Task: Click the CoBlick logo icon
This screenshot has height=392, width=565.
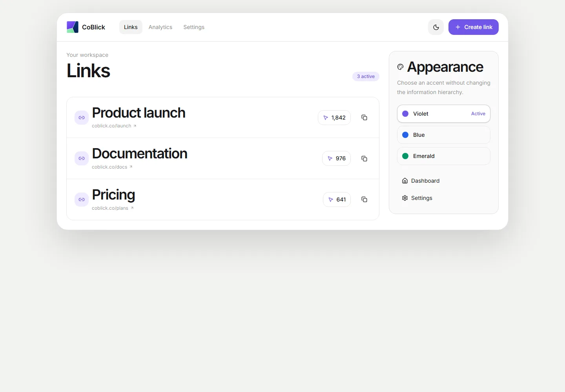Action: [73, 27]
